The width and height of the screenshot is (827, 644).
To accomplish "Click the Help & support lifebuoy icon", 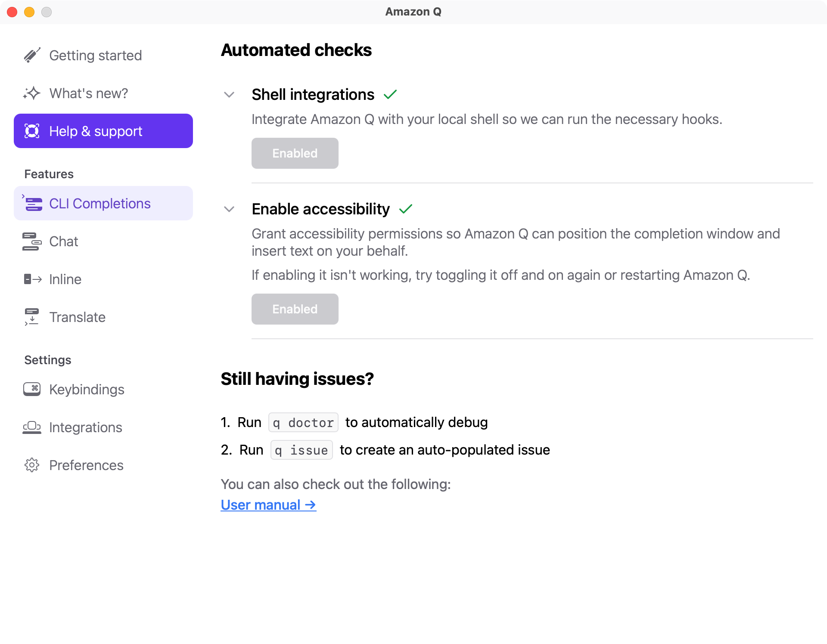I will (32, 131).
